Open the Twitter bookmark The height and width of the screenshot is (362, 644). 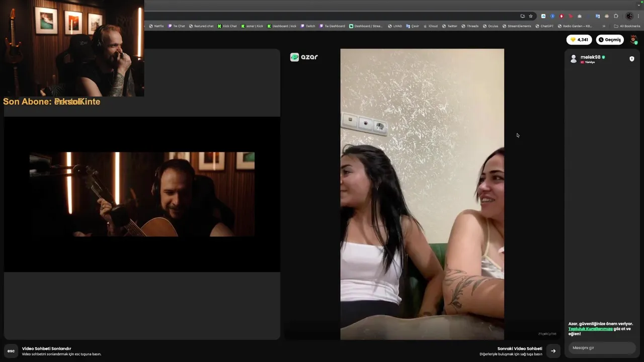tap(450, 26)
